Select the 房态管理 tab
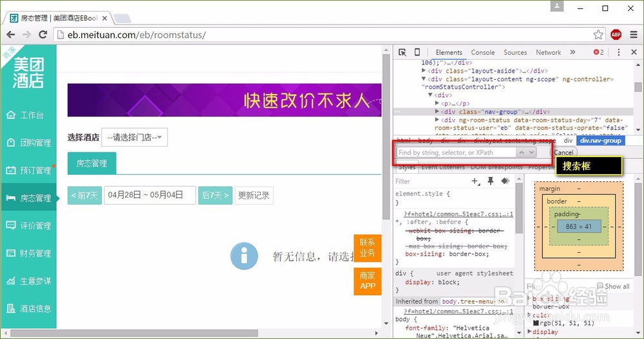 [91, 163]
